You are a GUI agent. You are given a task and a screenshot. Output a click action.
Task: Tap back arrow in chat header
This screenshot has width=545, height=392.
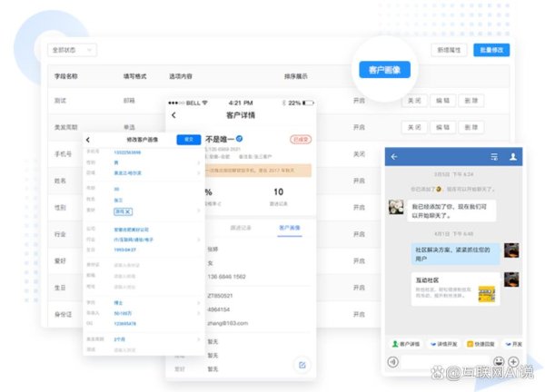[394, 157]
